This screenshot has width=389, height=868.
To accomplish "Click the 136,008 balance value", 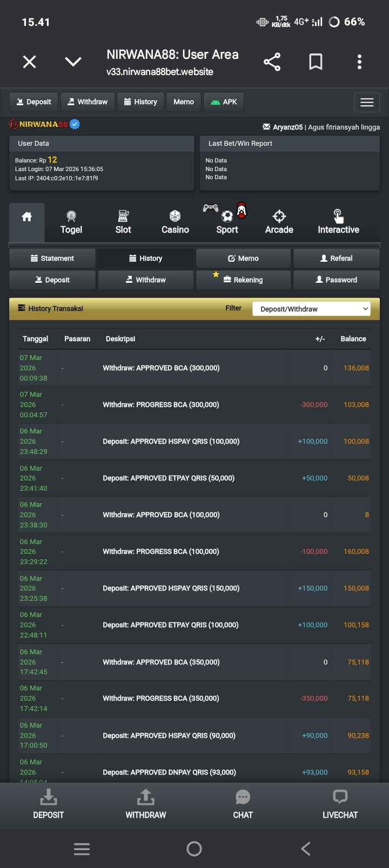I will pos(356,368).
